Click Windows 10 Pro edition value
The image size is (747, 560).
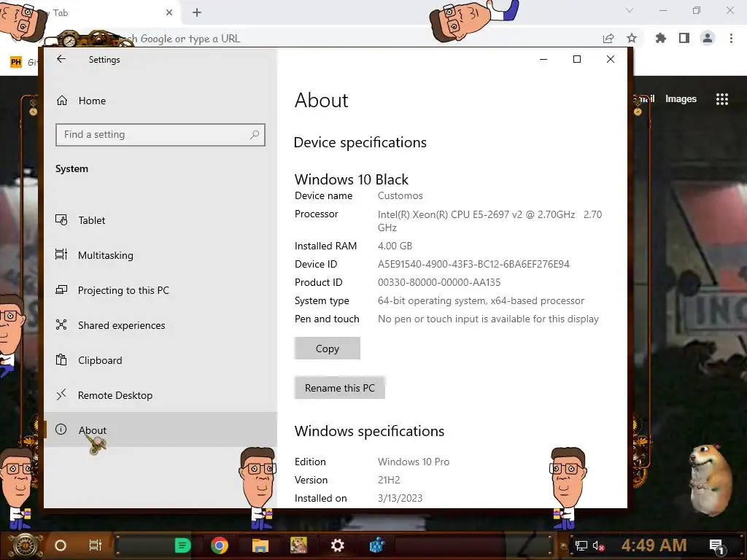click(x=414, y=462)
